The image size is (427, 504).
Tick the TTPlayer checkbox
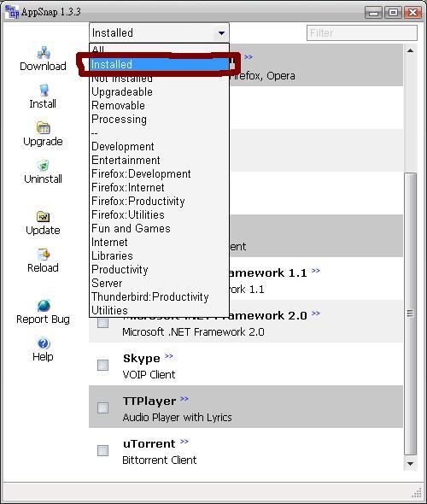click(x=102, y=407)
